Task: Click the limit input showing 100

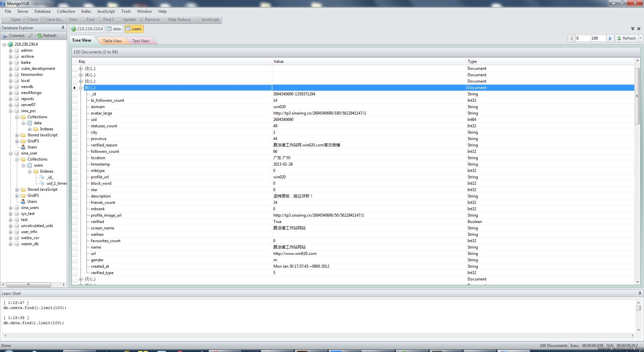Action: tap(598, 38)
